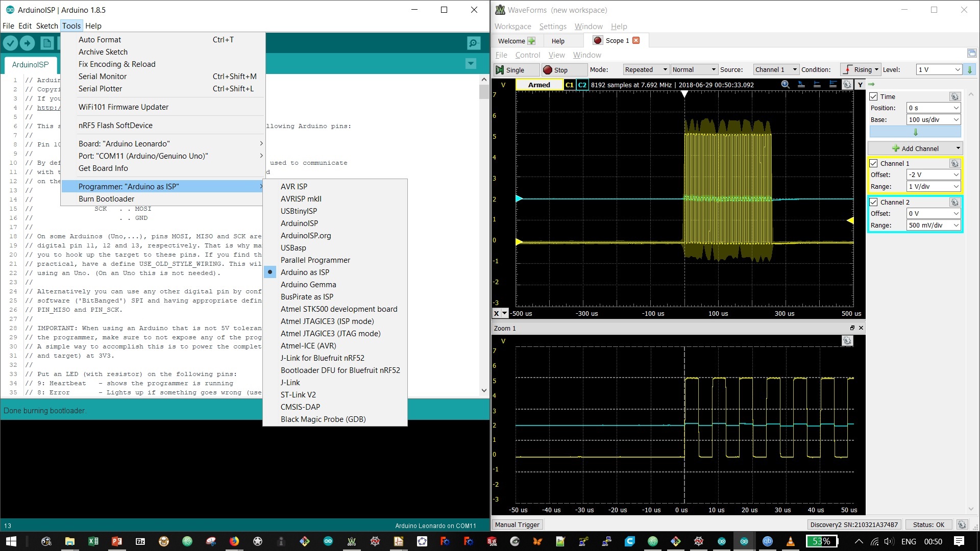Toggle the Time checkbox
Screen dimensions: 980x551
click(x=873, y=96)
